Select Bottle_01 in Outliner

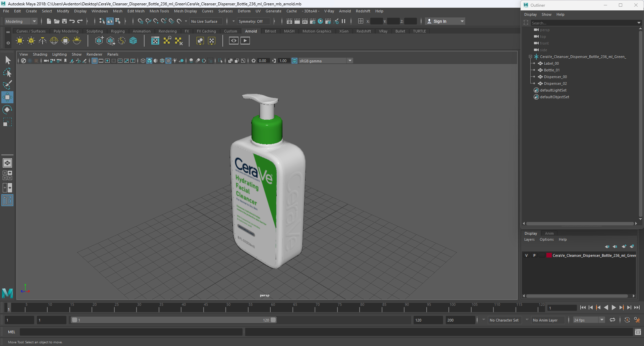point(551,70)
